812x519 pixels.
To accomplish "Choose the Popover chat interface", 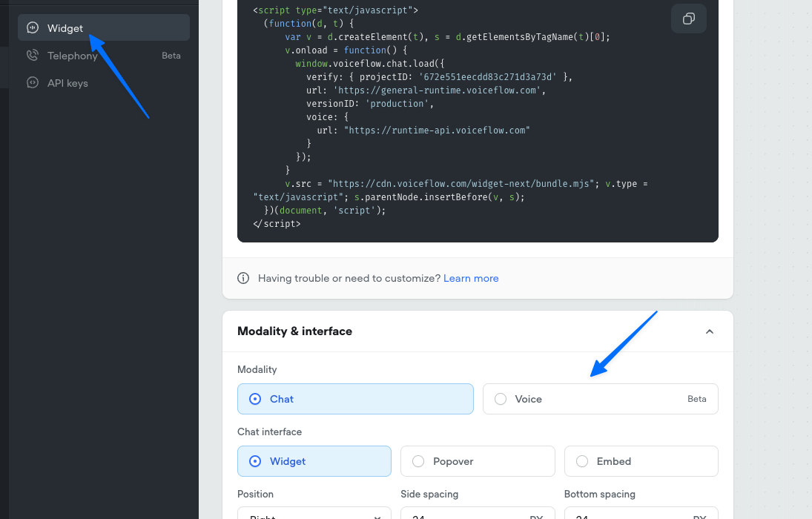I will (x=478, y=461).
